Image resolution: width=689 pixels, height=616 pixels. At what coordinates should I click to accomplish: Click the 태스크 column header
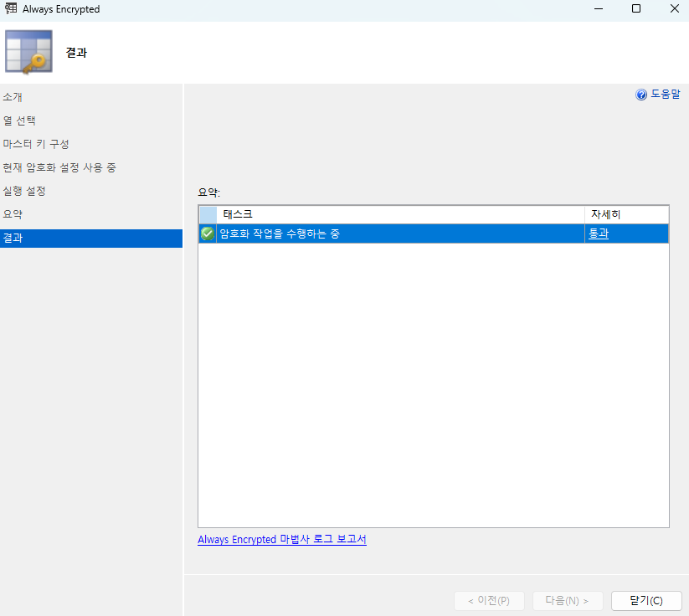tap(400, 214)
